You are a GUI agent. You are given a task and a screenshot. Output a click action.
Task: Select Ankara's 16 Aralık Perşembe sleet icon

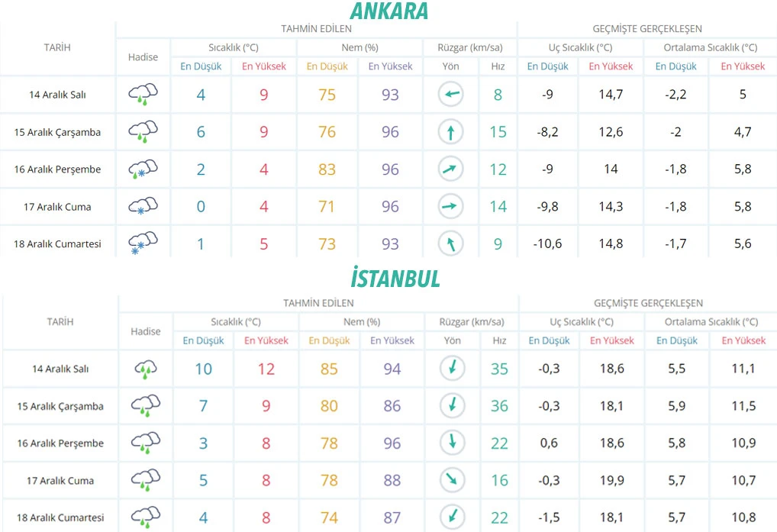[x=143, y=169]
